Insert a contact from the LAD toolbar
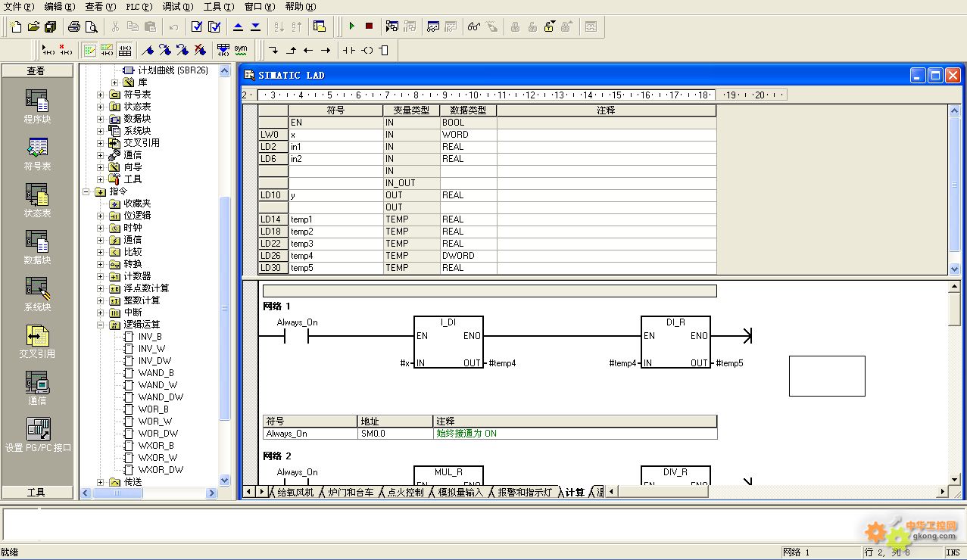Screen dimensions: 967x560 pyautogui.click(x=349, y=51)
